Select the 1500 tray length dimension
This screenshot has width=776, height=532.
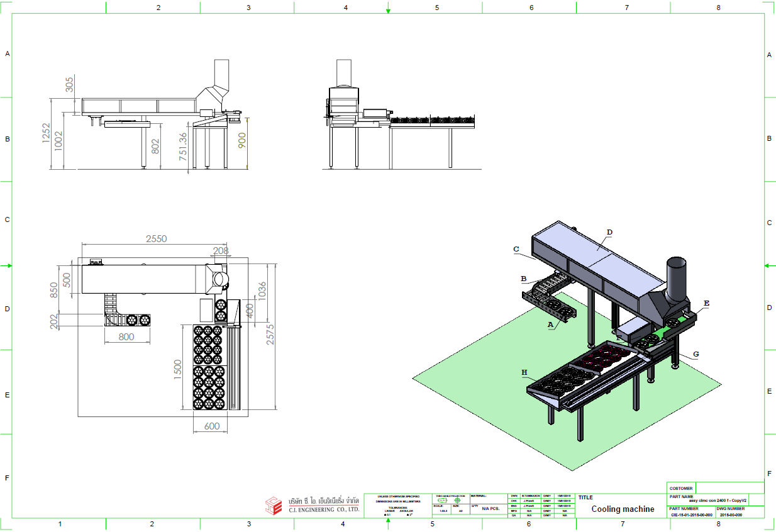tap(178, 371)
